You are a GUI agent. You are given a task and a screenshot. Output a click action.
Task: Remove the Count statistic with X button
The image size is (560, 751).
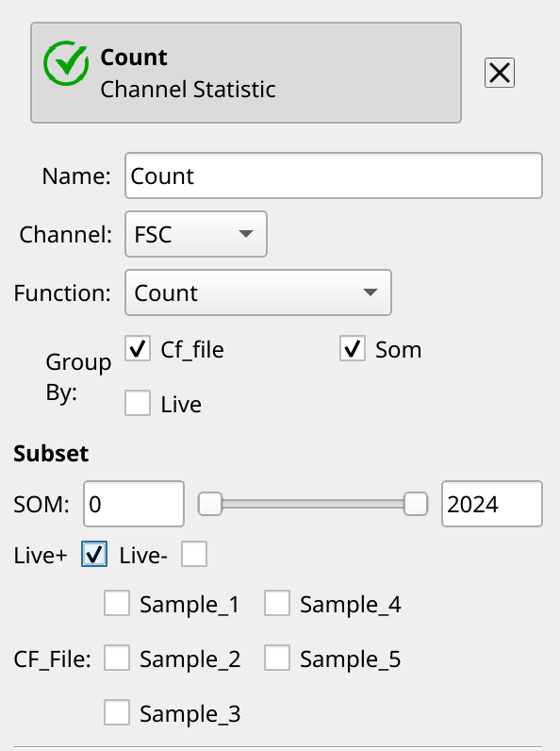500,73
